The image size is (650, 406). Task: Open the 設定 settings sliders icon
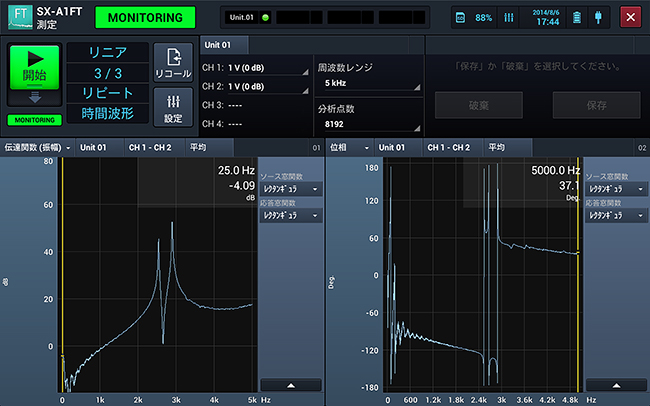(x=173, y=107)
